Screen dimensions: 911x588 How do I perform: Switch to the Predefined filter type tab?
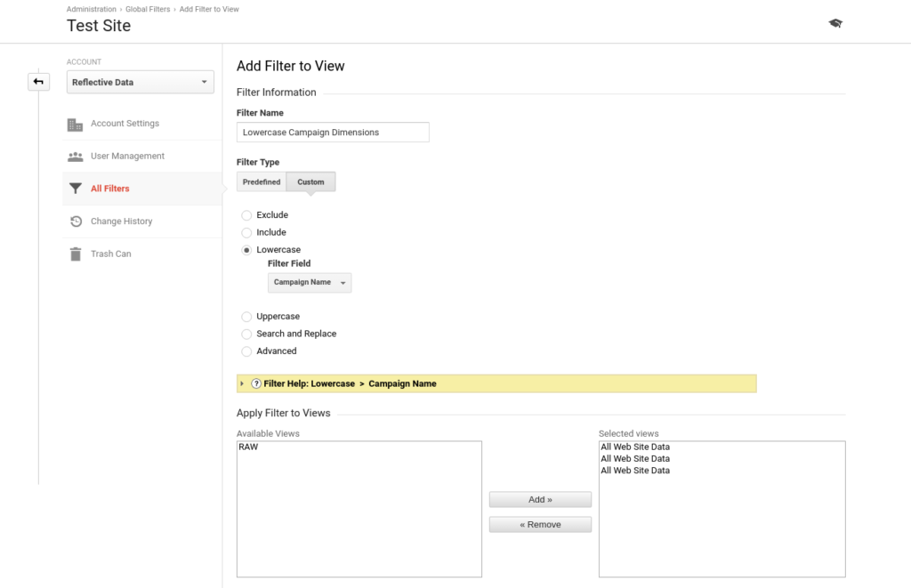[x=262, y=182]
